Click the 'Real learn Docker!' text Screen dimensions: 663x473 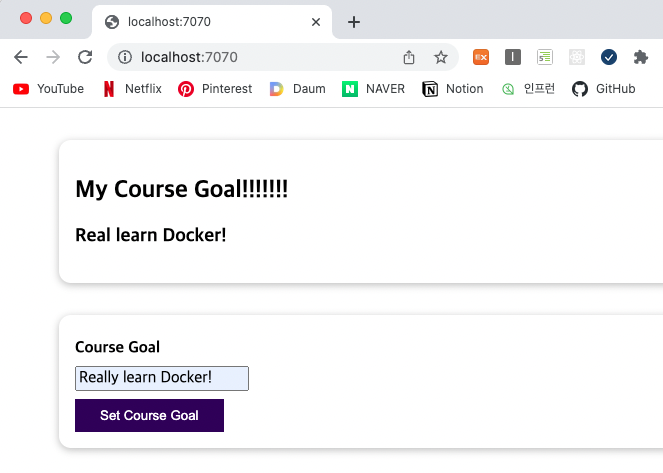click(151, 235)
